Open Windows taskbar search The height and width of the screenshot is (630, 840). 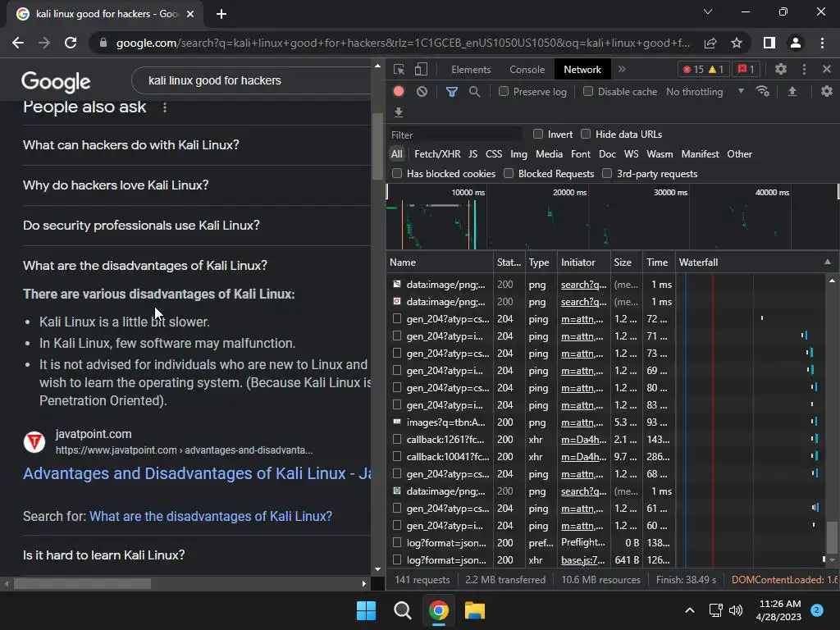[402, 610]
